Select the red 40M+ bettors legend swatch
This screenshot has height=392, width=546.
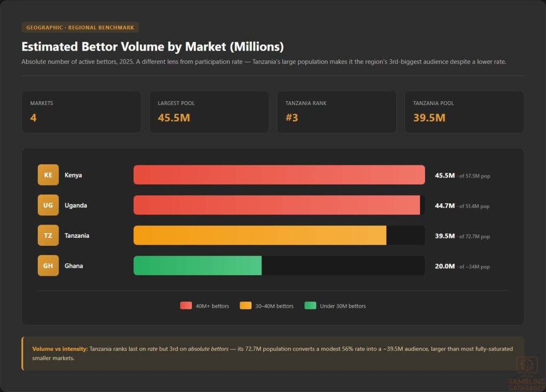pos(186,306)
